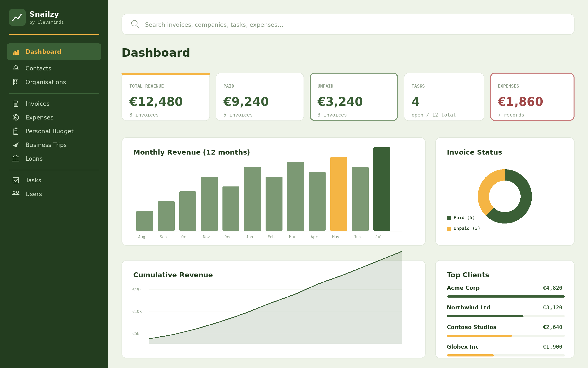The image size is (588, 368).
Task: Click the Contoso Studios progress bar
Action: tap(506, 336)
